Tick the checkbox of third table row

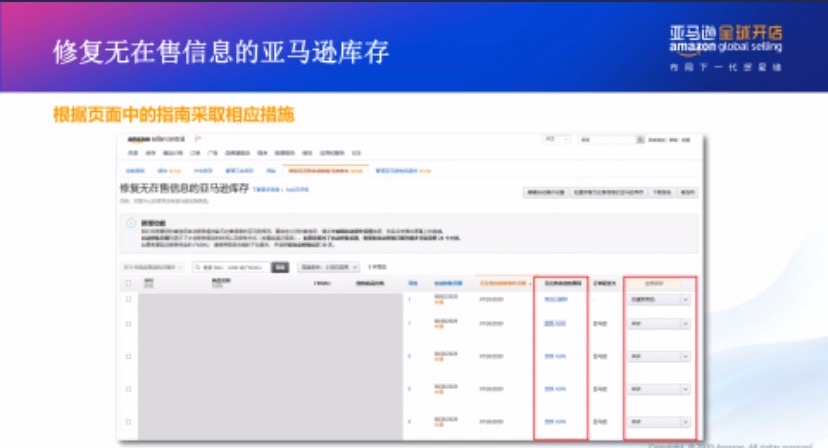click(128, 356)
